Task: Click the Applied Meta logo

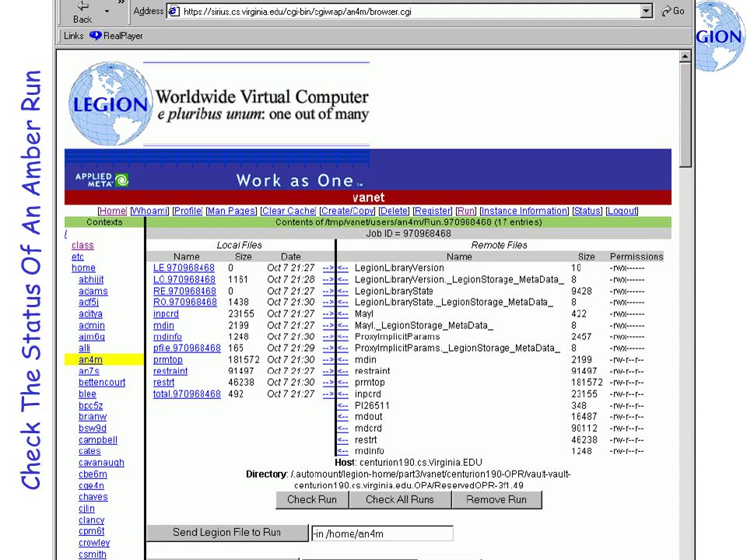Action: [x=101, y=180]
